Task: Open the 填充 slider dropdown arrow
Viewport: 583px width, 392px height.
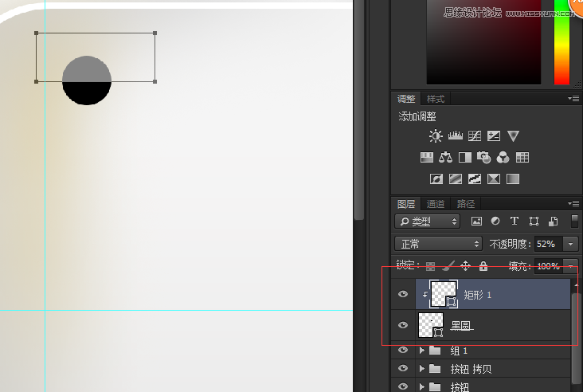Action: pos(571,266)
